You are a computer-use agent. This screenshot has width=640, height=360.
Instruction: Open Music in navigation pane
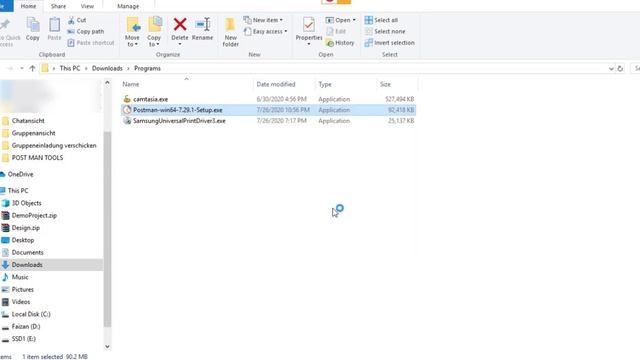[x=20, y=277]
